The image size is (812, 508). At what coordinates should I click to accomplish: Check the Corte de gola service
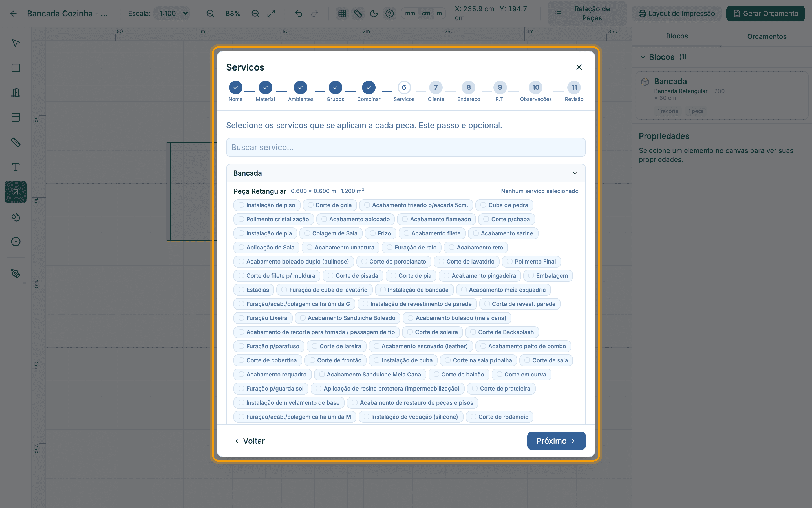pos(330,205)
